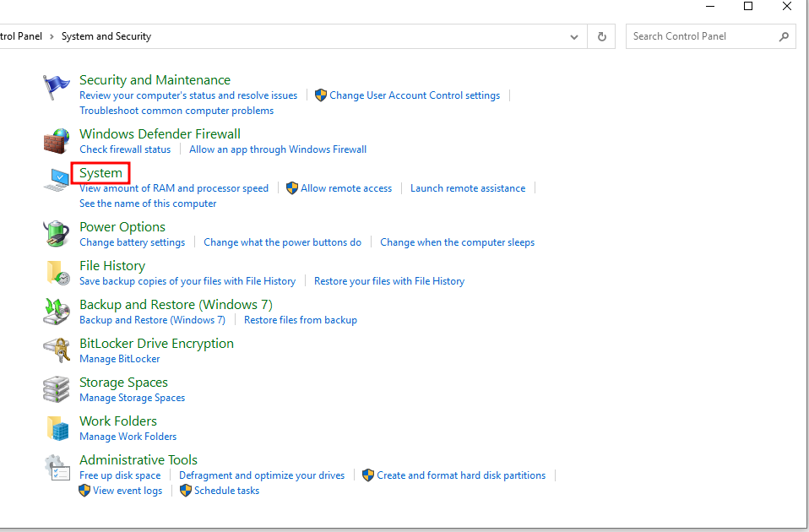Open Backup and Restore (Windows 7) heading

[x=176, y=305]
